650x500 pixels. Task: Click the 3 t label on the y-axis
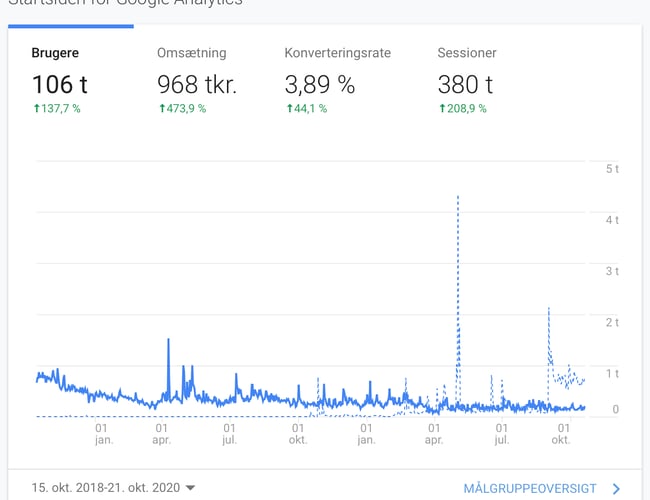613,271
